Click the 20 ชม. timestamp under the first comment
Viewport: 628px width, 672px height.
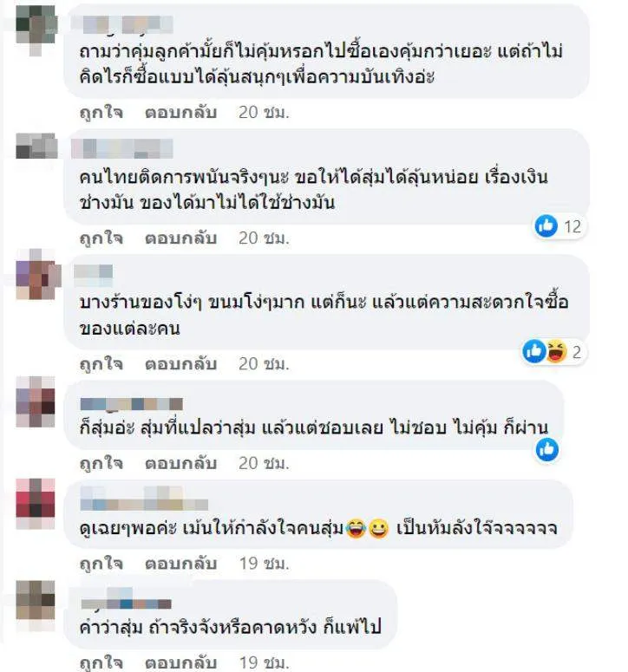(264, 112)
